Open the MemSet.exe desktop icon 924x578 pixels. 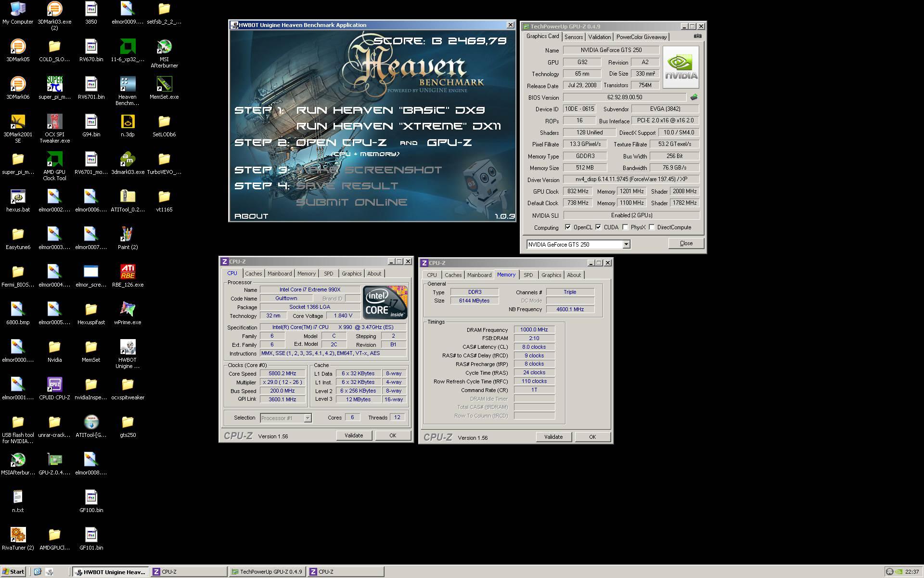(164, 88)
